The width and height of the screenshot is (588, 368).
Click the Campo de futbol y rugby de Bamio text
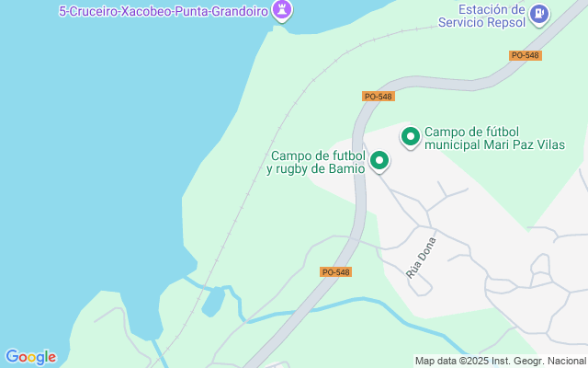pos(316,162)
